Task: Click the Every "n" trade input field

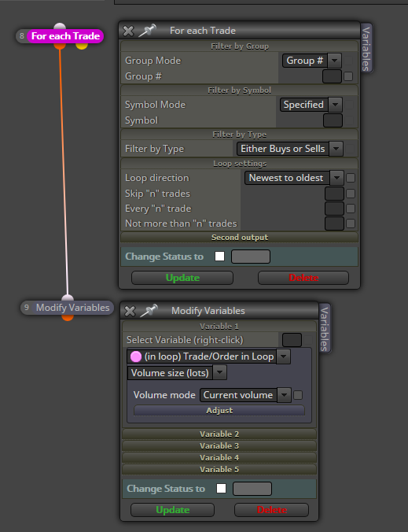Action: 334,209
